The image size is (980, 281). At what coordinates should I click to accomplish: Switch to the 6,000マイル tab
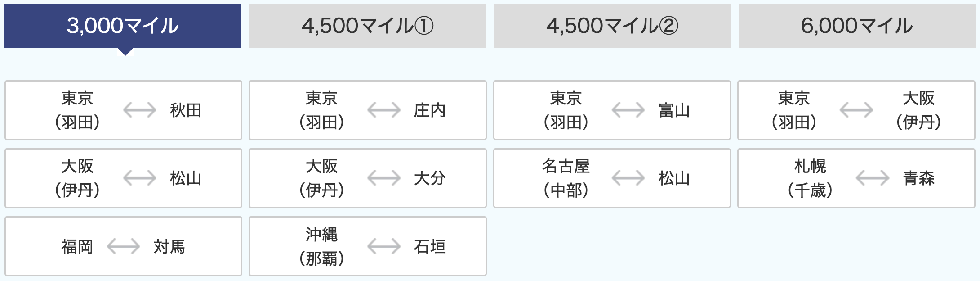click(857, 26)
